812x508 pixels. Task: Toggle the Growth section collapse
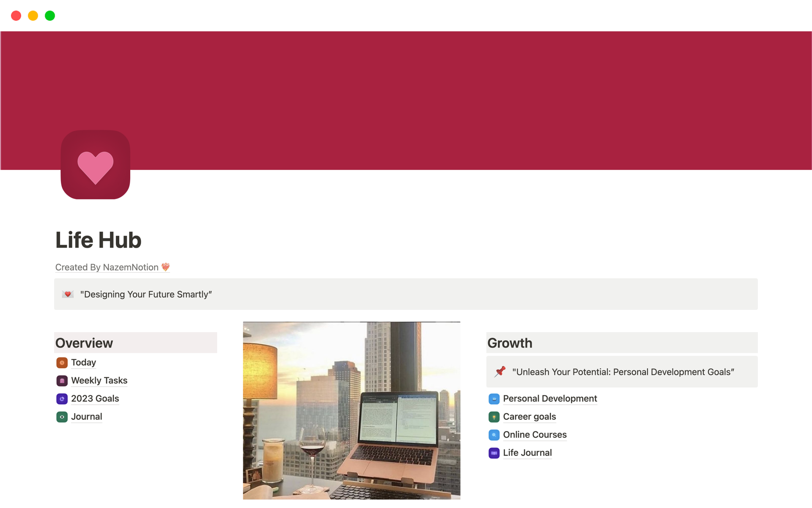pos(510,342)
